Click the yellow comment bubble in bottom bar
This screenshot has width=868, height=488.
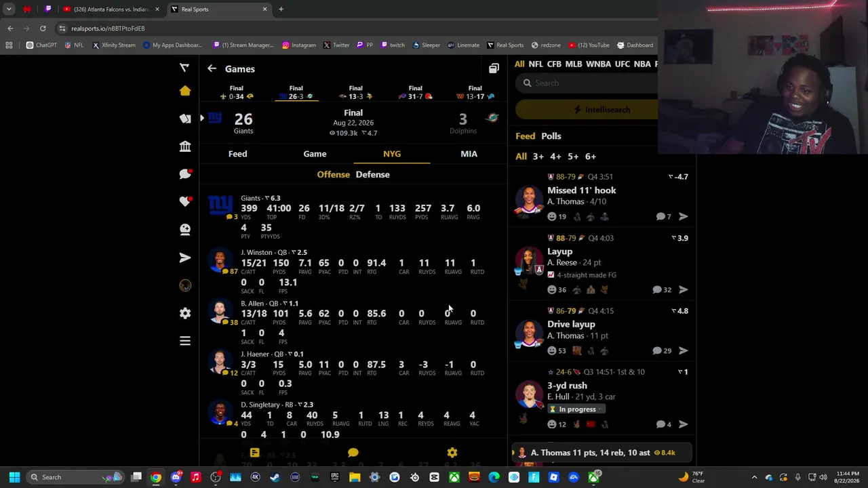coord(353,452)
